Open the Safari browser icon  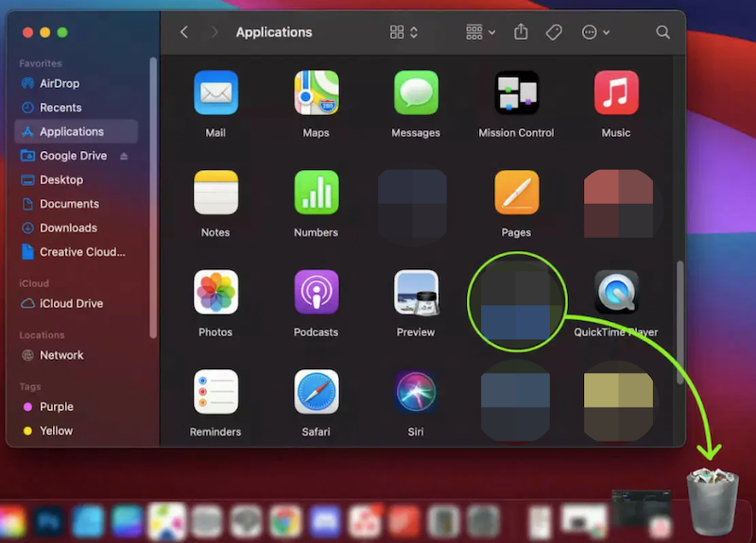(x=316, y=392)
